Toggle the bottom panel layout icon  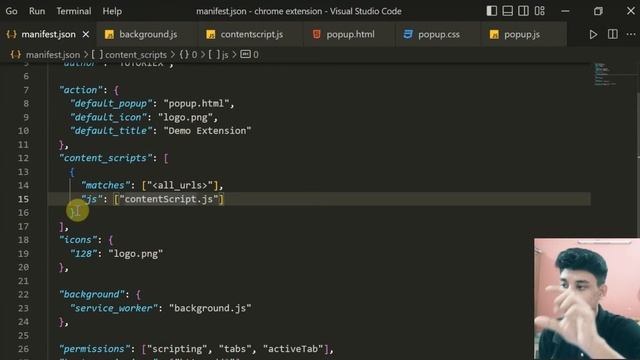tap(507, 11)
